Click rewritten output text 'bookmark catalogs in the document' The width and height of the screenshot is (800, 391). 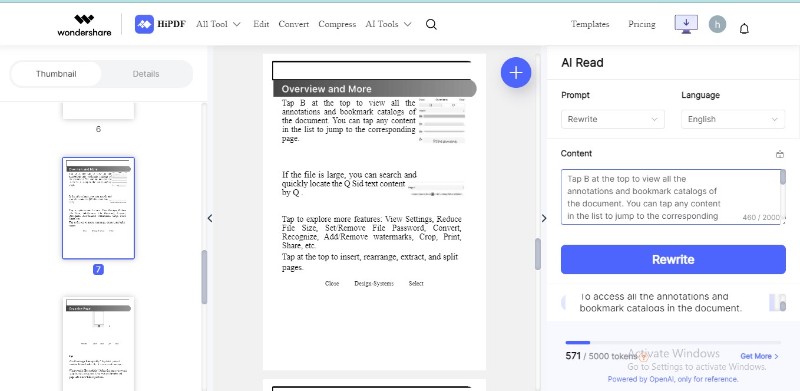coord(660,308)
